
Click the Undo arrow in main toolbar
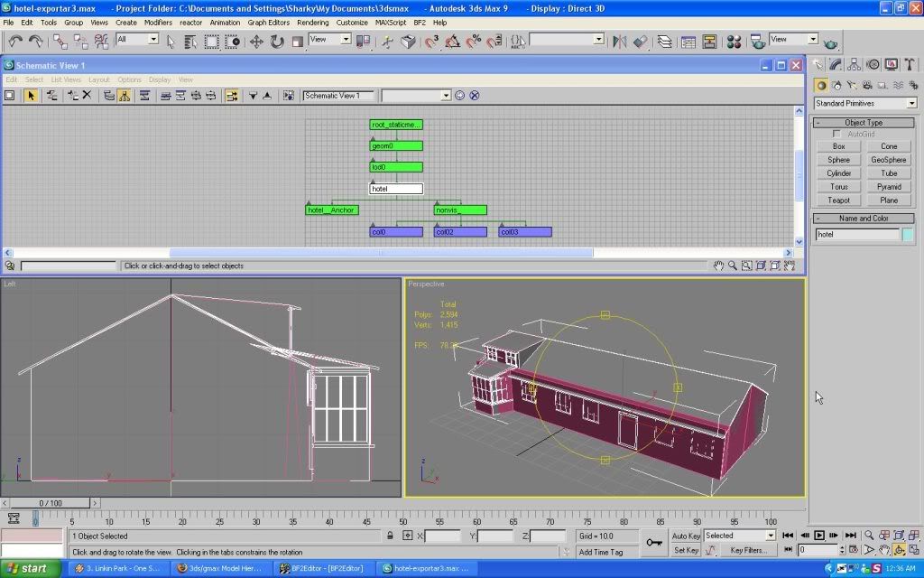point(15,41)
